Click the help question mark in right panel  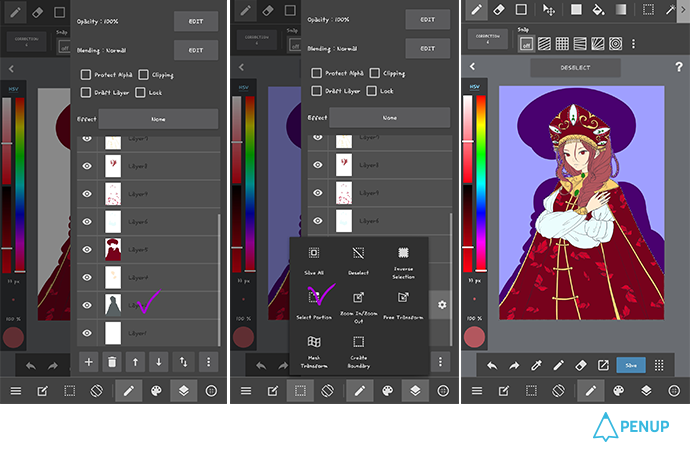[x=679, y=66]
